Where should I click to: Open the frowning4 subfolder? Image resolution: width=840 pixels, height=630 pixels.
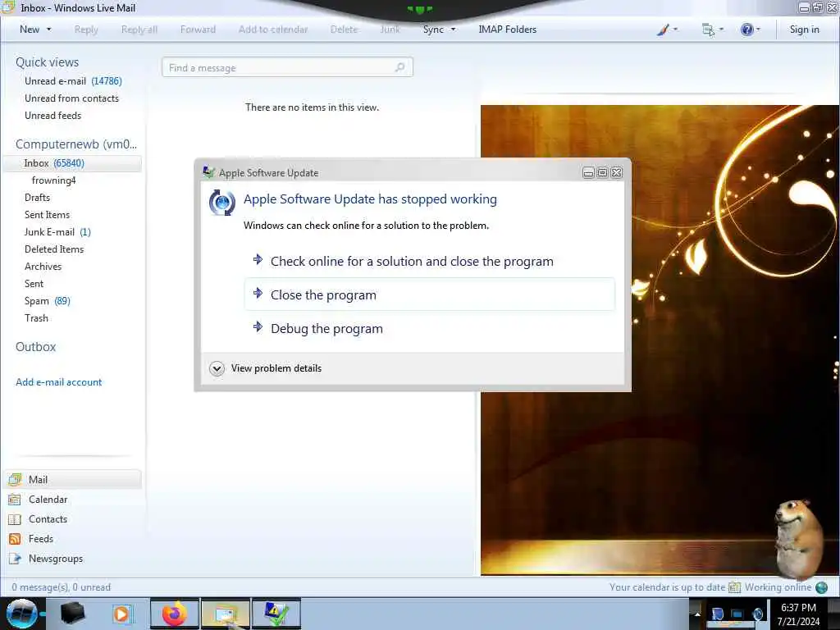click(53, 180)
